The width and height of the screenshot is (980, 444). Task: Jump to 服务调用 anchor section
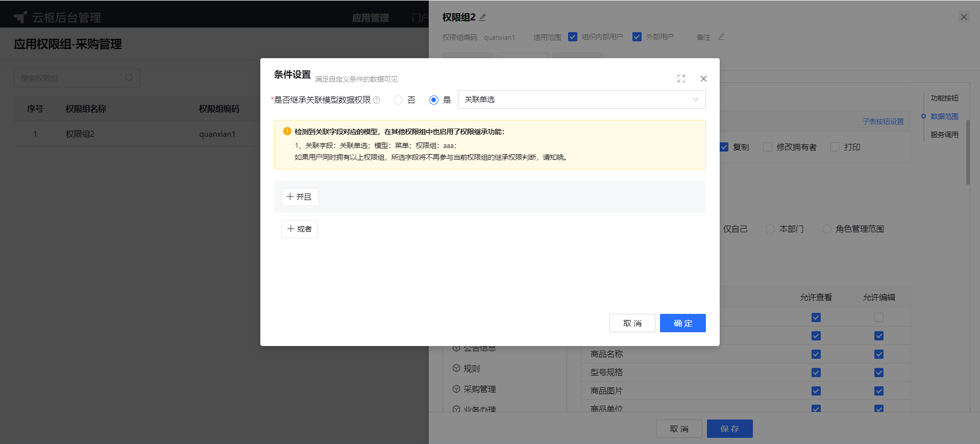(x=944, y=135)
